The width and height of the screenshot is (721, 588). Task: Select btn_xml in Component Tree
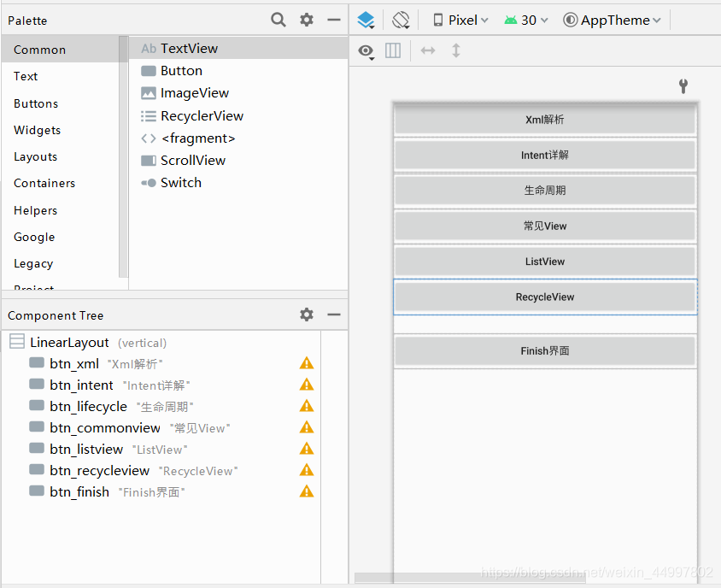tap(161, 363)
